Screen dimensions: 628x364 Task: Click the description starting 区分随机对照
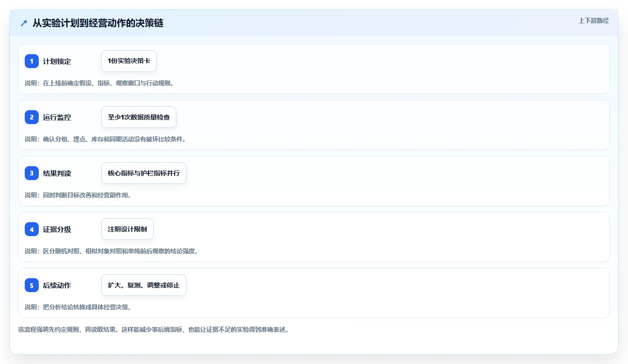point(112,251)
